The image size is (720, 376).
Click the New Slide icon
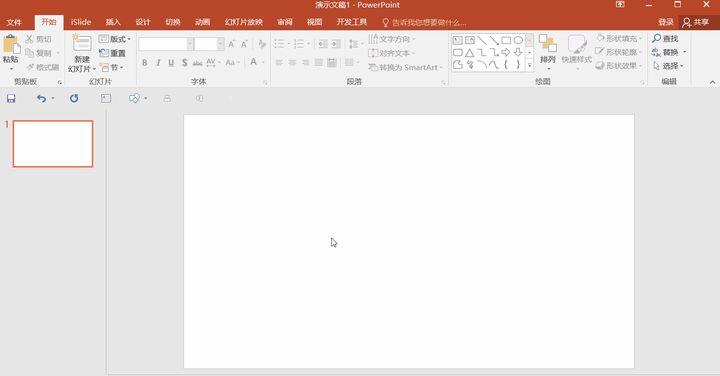click(82, 43)
